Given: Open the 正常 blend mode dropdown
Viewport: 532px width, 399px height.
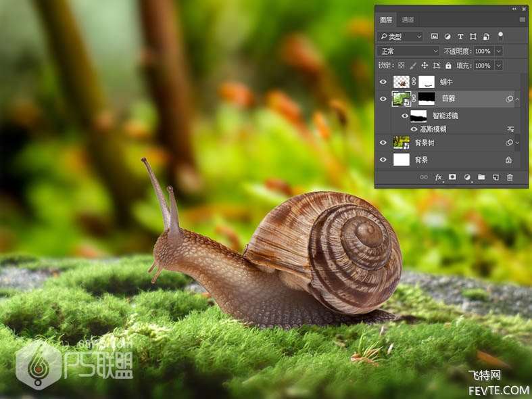Looking at the screenshot, I should [408, 51].
